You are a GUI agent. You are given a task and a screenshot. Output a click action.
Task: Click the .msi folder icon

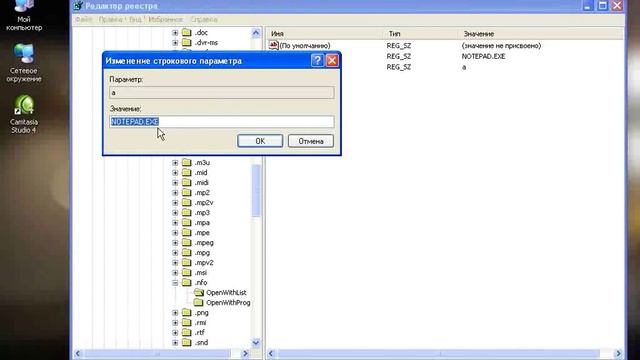coord(187,272)
